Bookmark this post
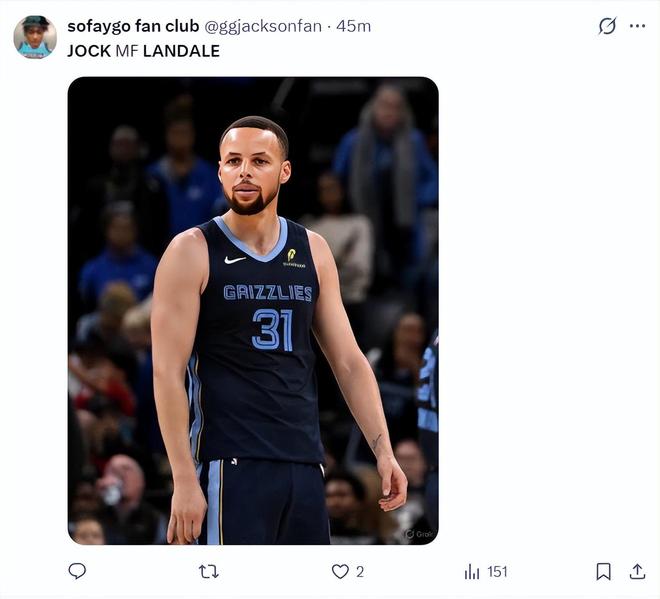The width and height of the screenshot is (660, 599). (603, 571)
